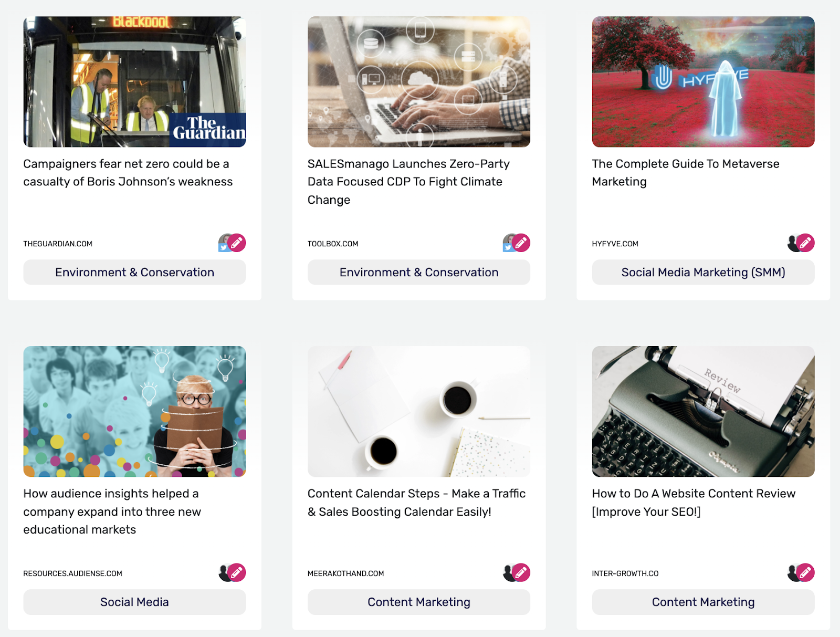This screenshot has width=840, height=637.
Task: Open Campaigners fear net zero article title
Action: 128,173
